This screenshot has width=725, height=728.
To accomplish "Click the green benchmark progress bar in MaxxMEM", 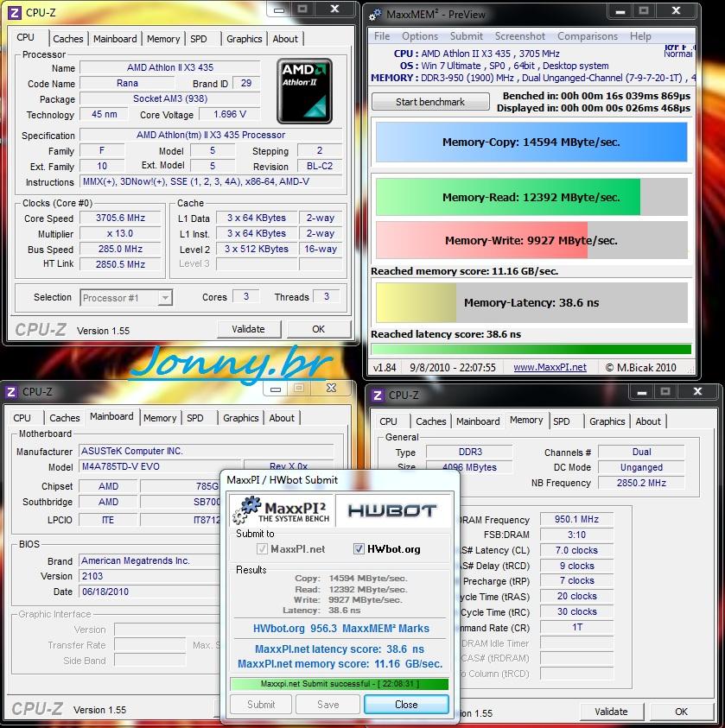I will click(531, 349).
